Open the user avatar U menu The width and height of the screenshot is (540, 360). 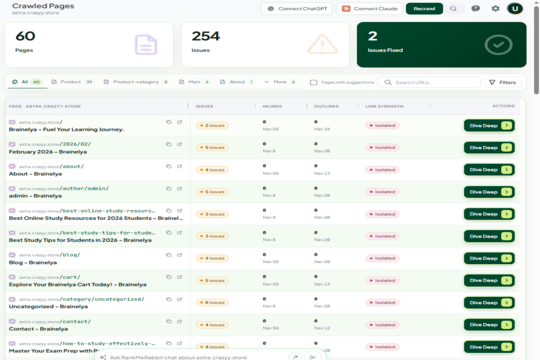pyautogui.click(x=515, y=9)
